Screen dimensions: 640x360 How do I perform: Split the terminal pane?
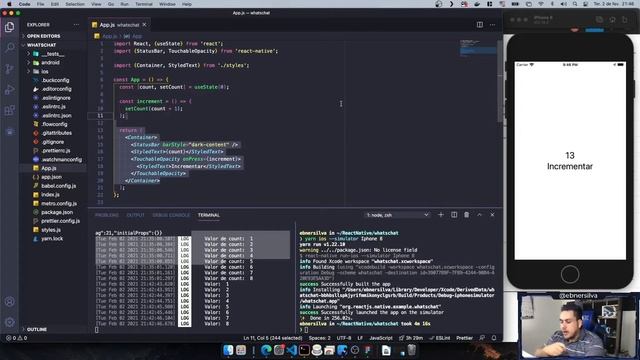(x=454, y=215)
